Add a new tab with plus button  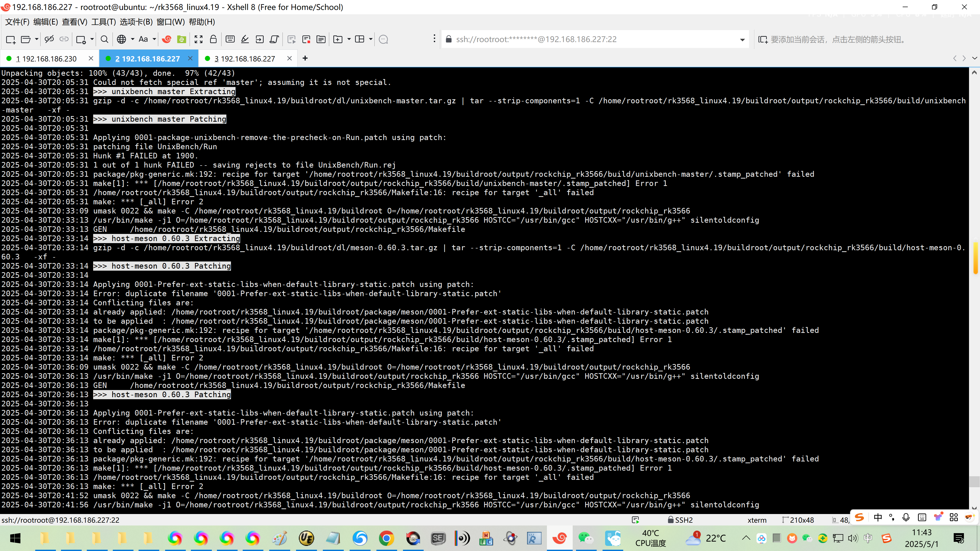pyautogui.click(x=305, y=58)
